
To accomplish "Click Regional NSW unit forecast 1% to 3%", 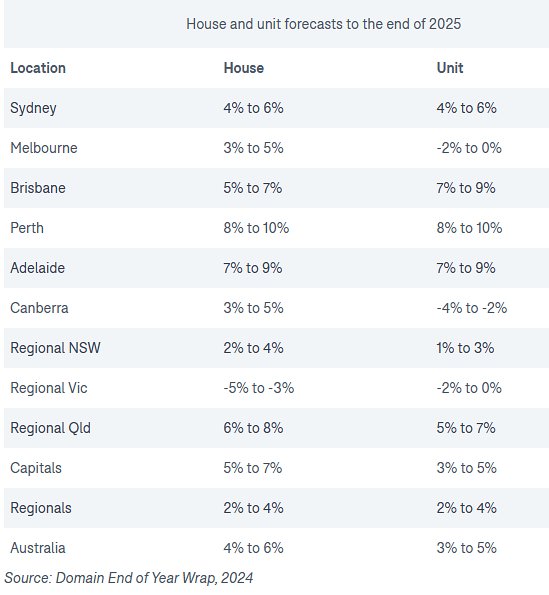I will [x=465, y=348].
